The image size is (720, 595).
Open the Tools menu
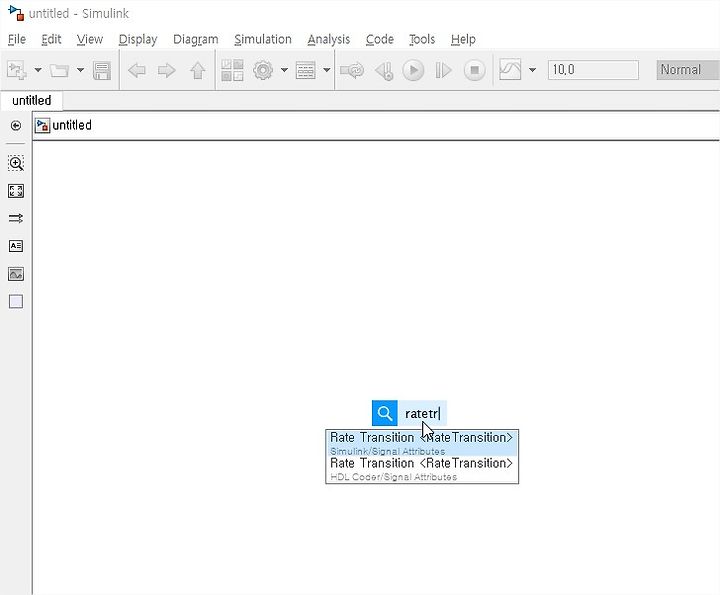pyautogui.click(x=422, y=39)
